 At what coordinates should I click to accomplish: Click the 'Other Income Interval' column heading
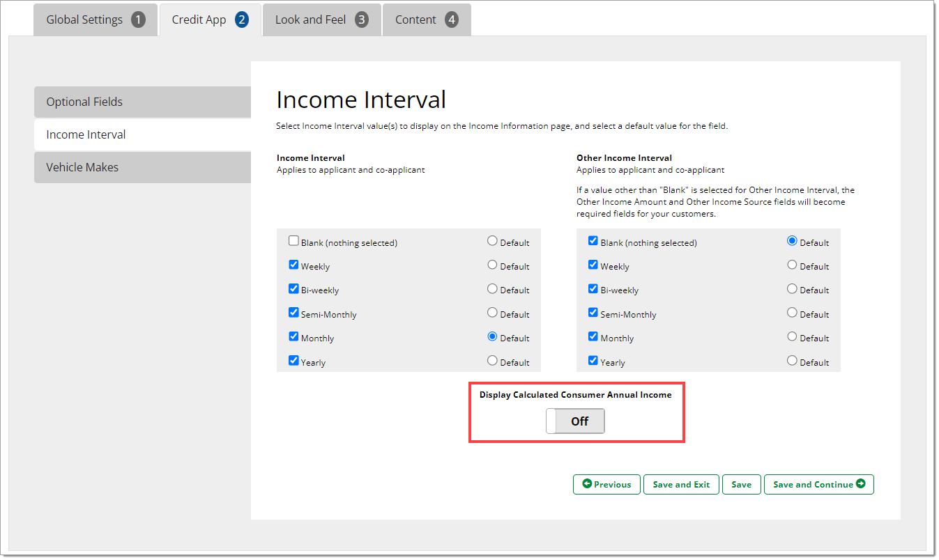coord(625,158)
